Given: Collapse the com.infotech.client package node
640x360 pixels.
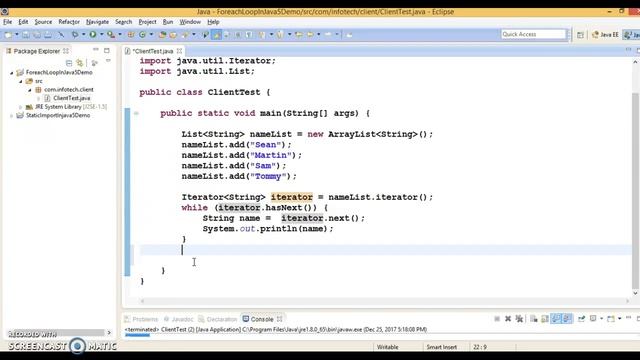Looking at the screenshot, I should tap(30, 90).
